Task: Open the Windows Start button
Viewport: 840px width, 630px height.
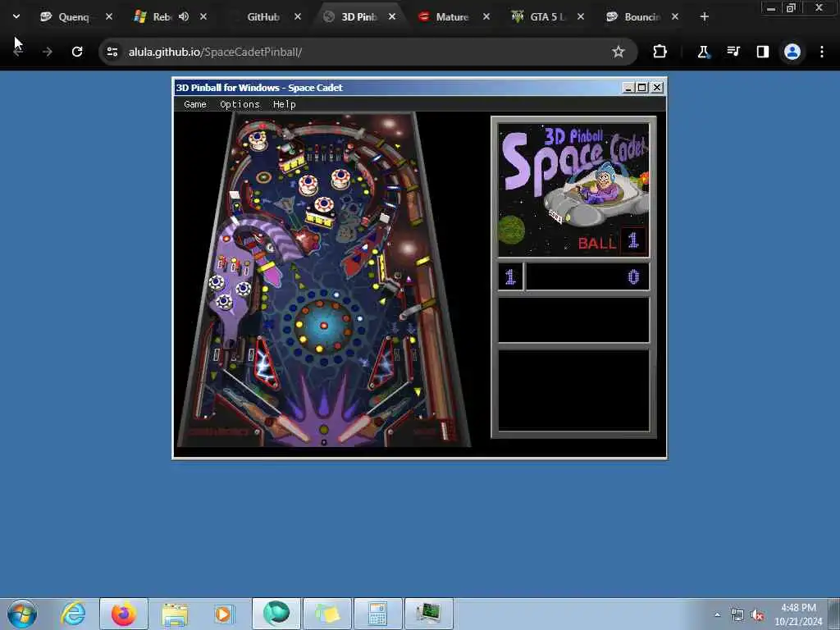Action: [x=22, y=614]
